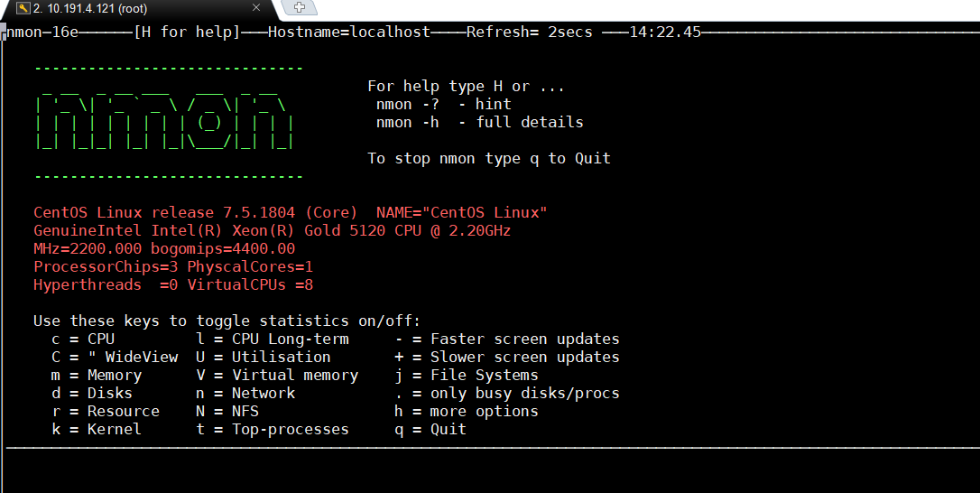Click the 'j = File Systems' entry
The width and height of the screenshot is (980, 493).
[467, 376]
